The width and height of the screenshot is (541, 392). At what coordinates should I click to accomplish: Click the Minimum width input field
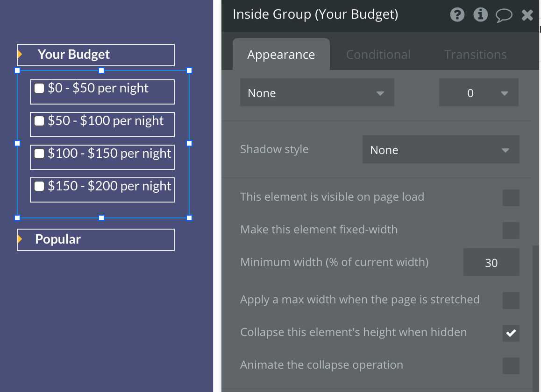(x=491, y=263)
